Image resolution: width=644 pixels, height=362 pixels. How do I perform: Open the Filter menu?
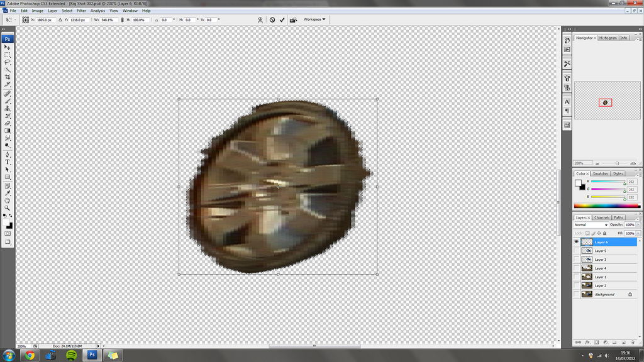[82, 11]
